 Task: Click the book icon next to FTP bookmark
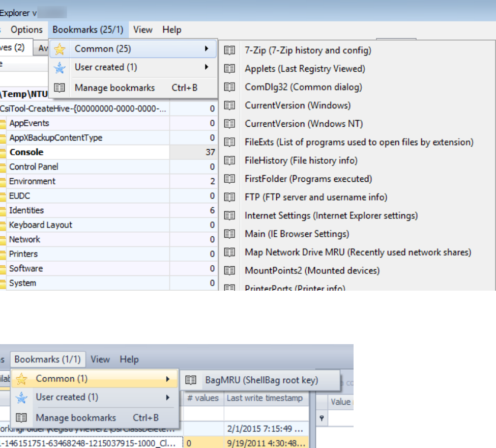pyautogui.click(x=229, y=197)
